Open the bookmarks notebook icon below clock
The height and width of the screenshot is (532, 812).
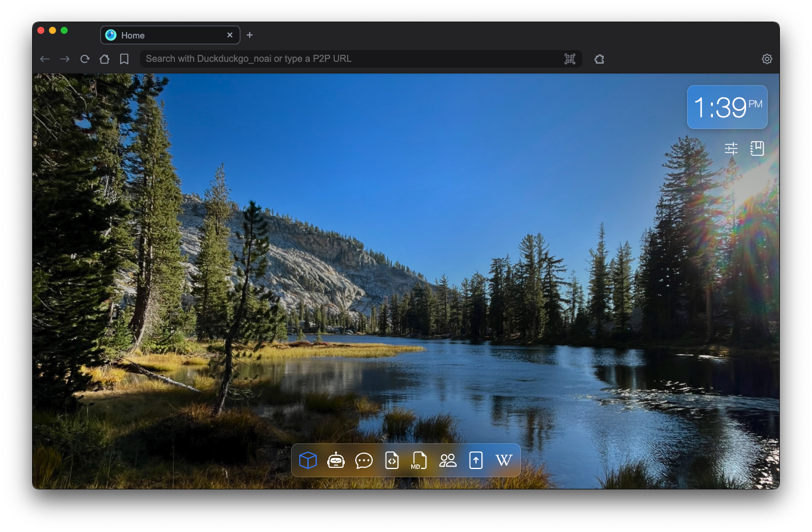757,148
